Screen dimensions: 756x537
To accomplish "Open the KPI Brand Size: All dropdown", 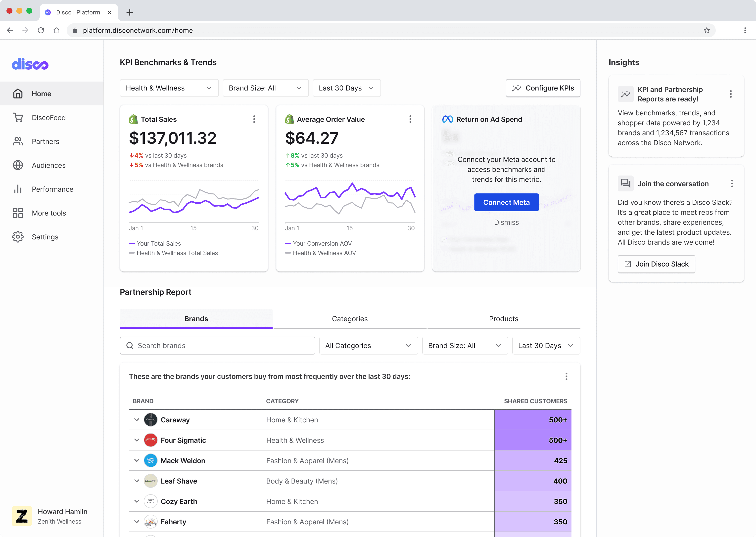I will pos(266,88).
